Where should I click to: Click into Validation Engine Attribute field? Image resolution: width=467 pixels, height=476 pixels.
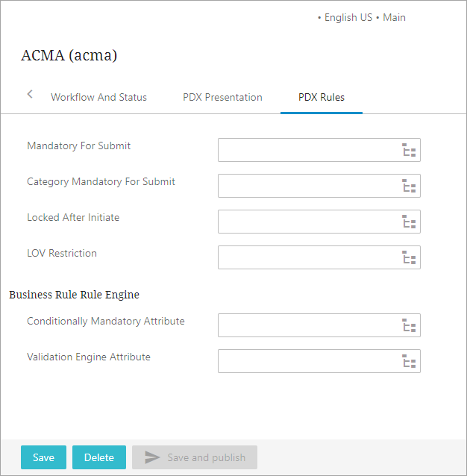click(307, 361)
